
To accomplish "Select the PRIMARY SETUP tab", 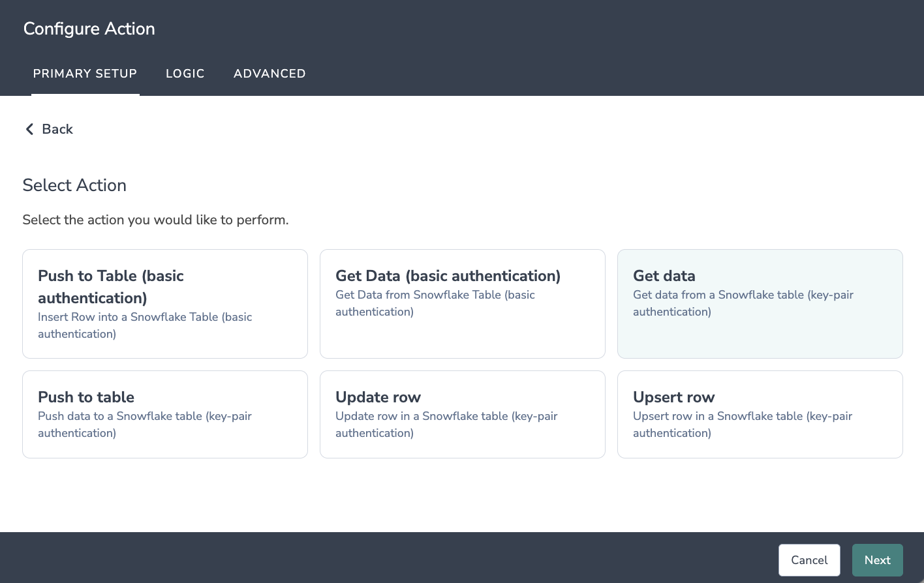I will click(x=85, y=74).
